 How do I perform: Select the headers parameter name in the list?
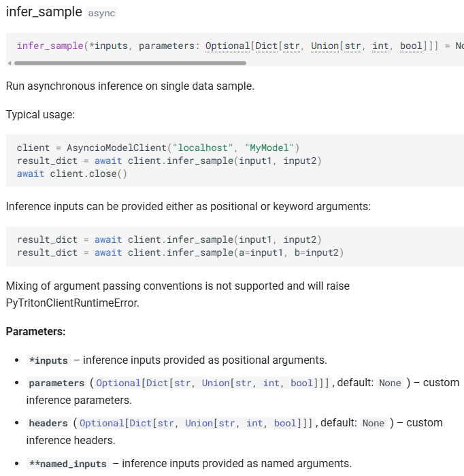48,423
